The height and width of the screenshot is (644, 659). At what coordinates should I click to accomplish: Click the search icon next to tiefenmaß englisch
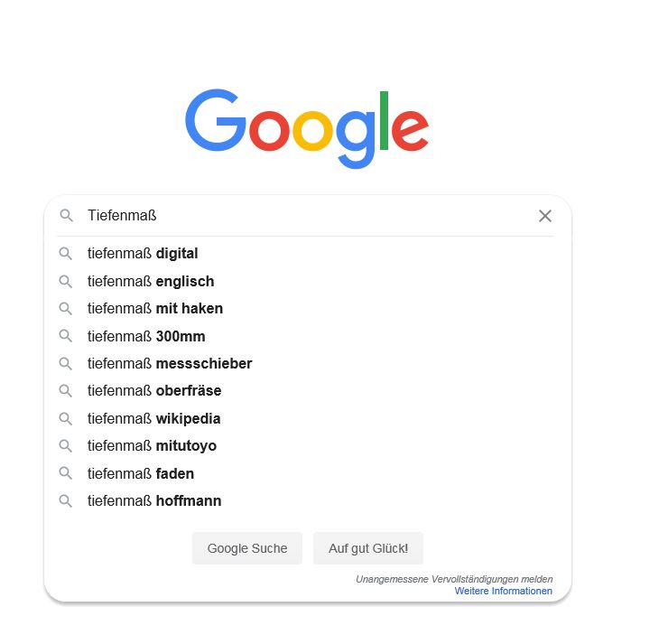(x=66, y=282)
